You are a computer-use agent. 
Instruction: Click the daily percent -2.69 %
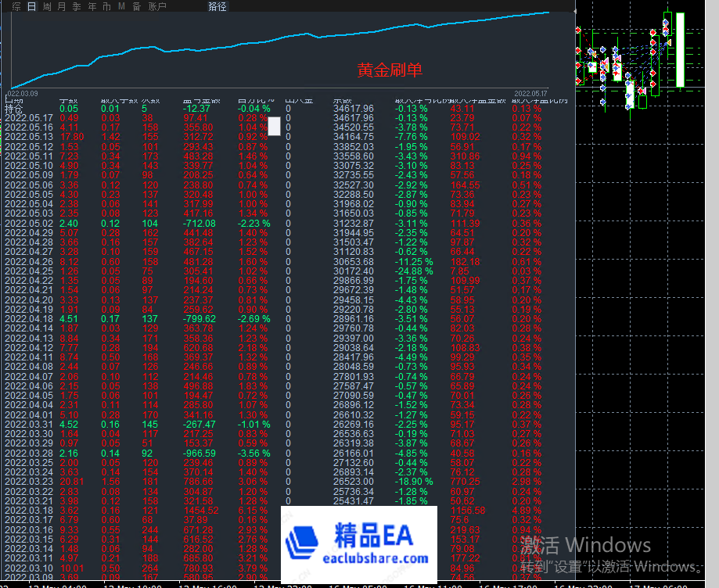pos(253,319)
